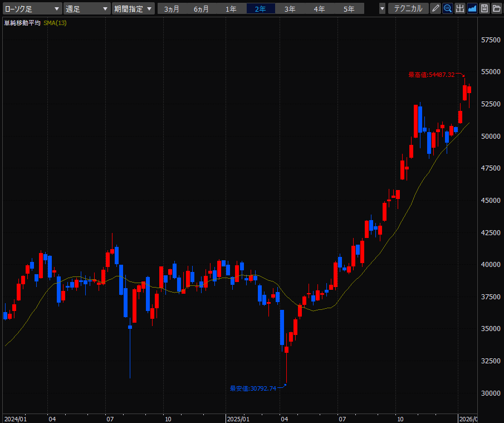Click the 最高値:54487.32 annotation
Viewport: 504px width, 423px height.
click(432, 75)
